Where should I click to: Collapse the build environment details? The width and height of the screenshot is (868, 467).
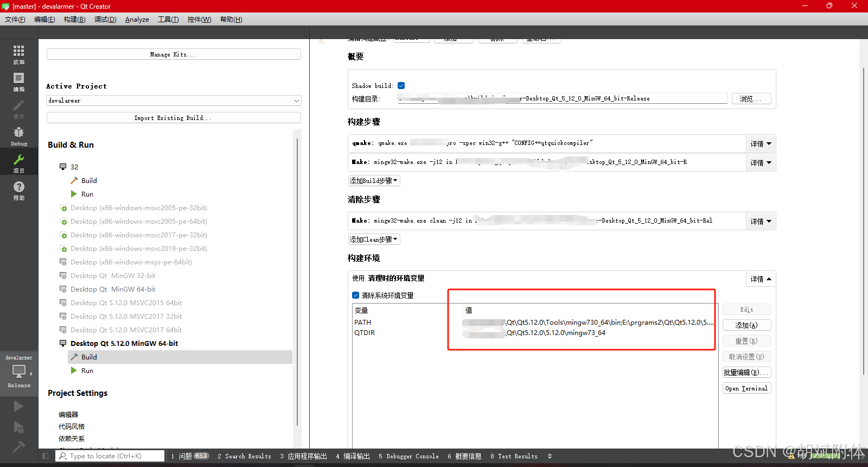(x=761, y=279)
